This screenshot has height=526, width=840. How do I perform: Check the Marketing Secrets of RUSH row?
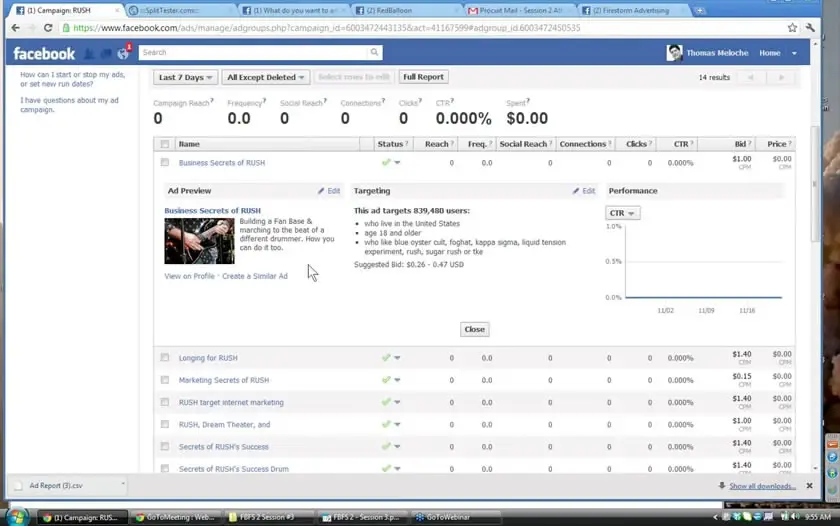click(164, 380)
